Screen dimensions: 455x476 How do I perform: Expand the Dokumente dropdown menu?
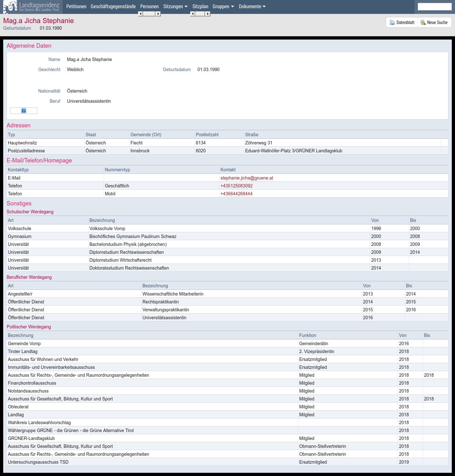tap(252, 6)
